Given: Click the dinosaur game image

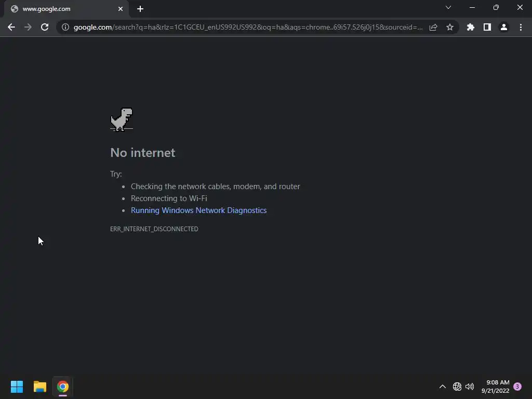Looking at the screenshot, I should click(122, 119).
